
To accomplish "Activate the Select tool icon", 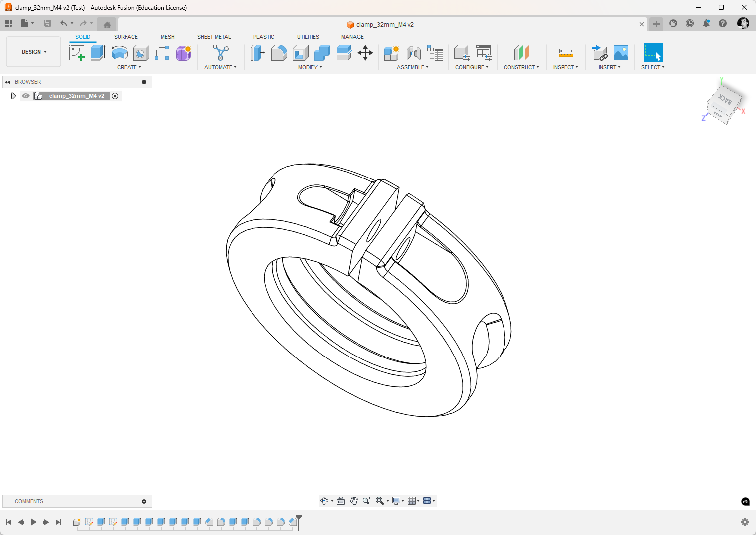I will point(653,52).
